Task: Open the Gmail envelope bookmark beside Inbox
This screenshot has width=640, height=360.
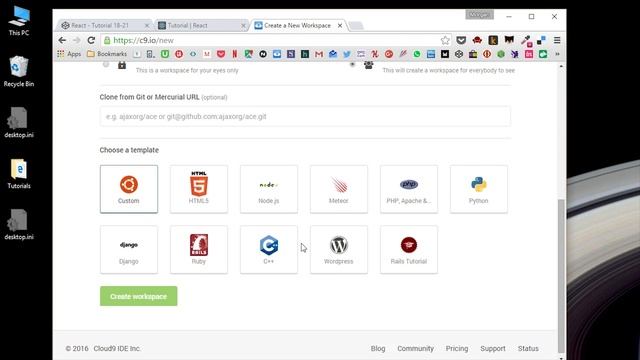Action: [x=319, y=54]
